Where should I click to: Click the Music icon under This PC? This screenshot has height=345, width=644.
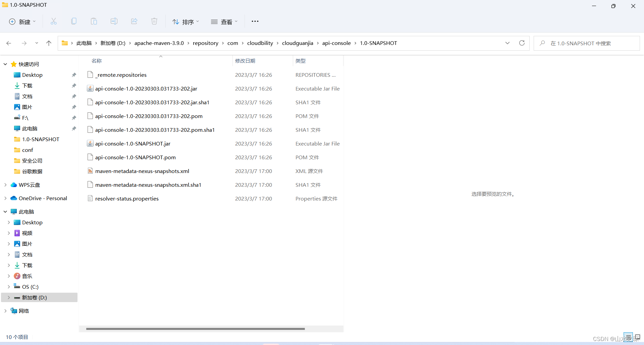17,276
